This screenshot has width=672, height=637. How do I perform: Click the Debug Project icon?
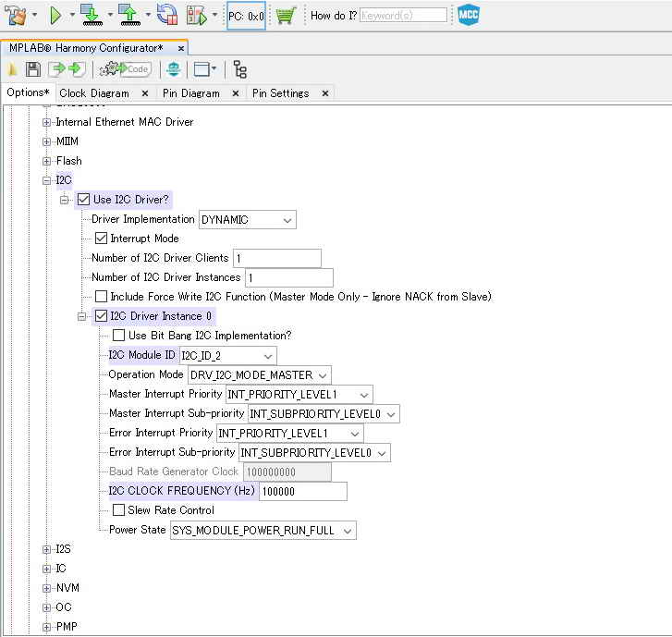(x=197, y=16)
